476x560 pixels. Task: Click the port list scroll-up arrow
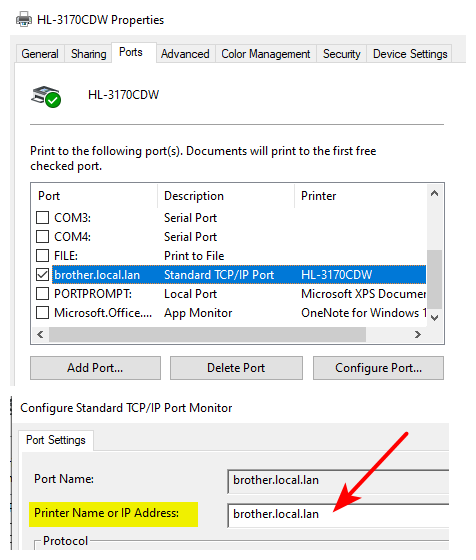(434, 194)
